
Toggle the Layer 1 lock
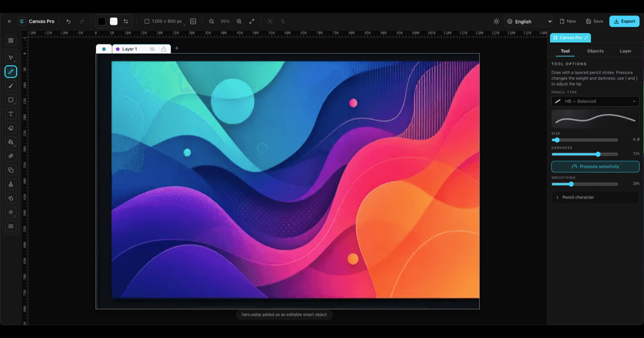(x=164, y=49)
